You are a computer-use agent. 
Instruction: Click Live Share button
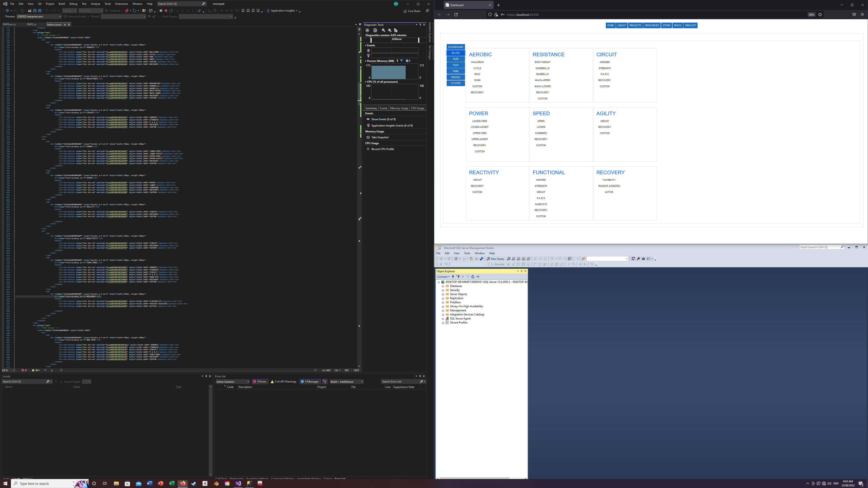[412, 11]
